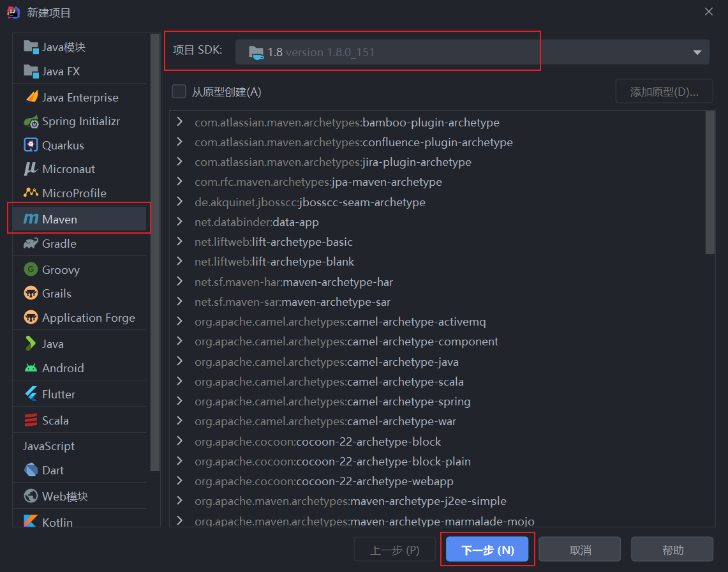Select the camel-archetype-component row text
The image size is (728, 572).
click(346, 342)
